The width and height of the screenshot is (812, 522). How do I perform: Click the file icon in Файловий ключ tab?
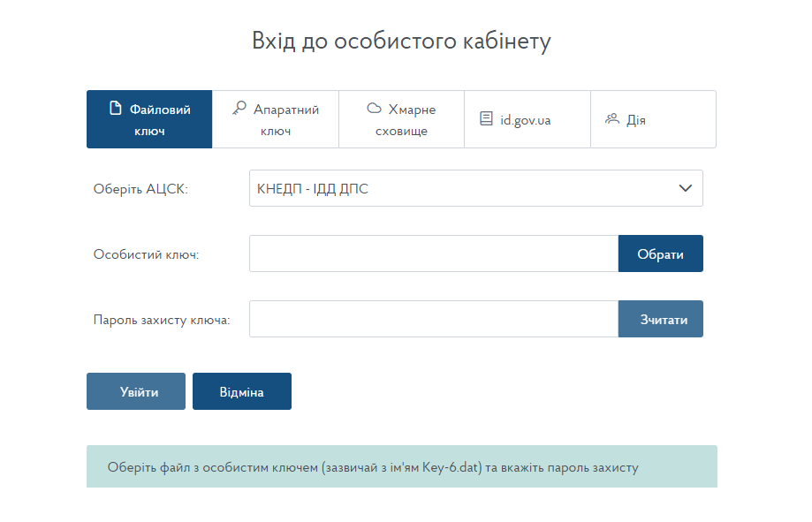(115, 109)
